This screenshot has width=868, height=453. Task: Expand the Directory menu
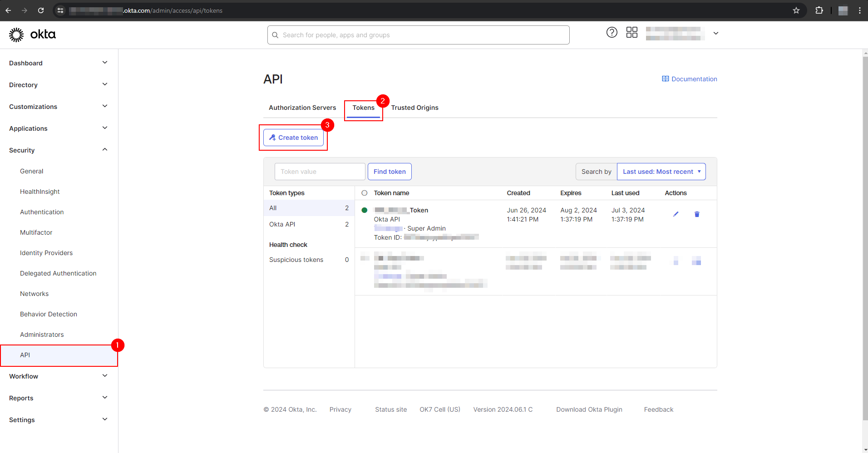[x=59, y=85]
